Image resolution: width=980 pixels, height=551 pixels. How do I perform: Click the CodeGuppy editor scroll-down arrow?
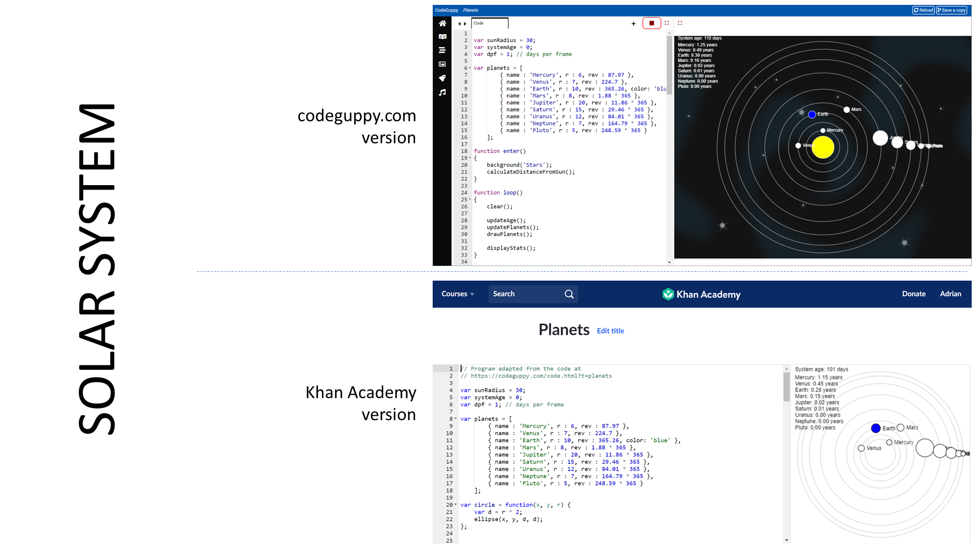pos(669,263)
